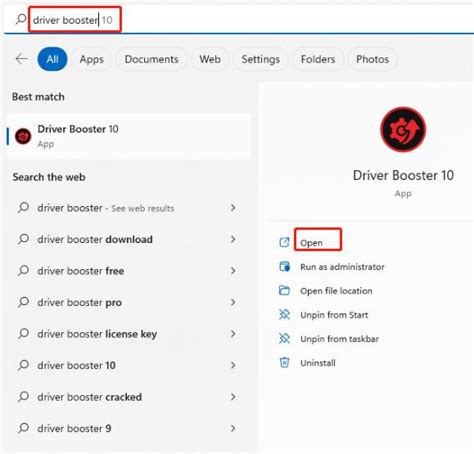Click search icon beside 'driver booster cracked'
This screenshot has width=474, height=454.
[24, 397]
